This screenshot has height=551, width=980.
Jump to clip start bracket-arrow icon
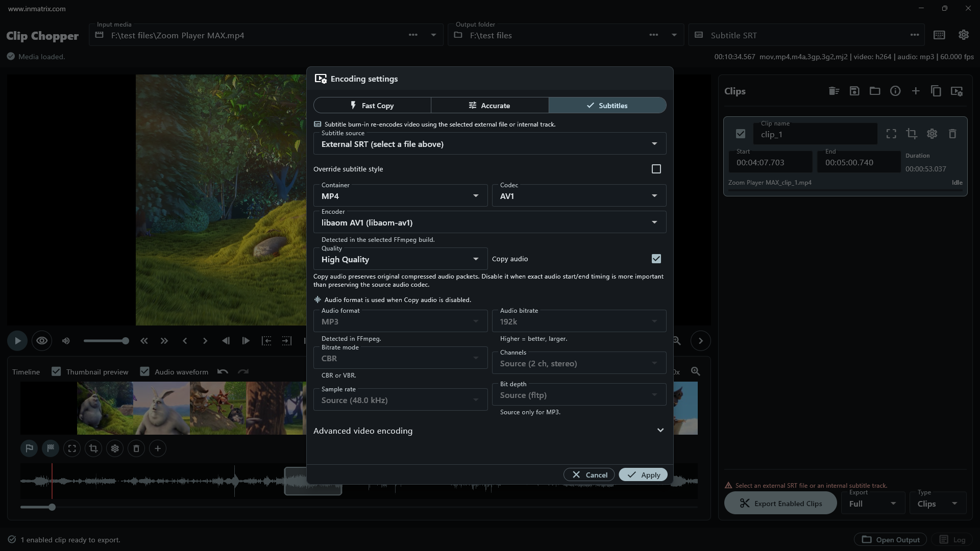tap(266, 341)
